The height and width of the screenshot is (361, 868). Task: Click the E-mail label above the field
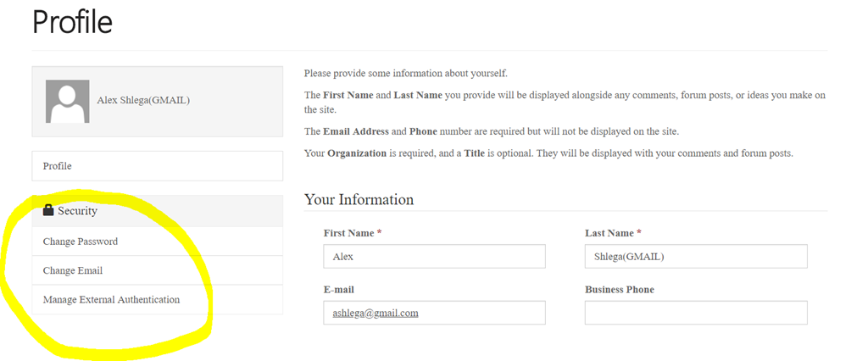tap(339, 290)
